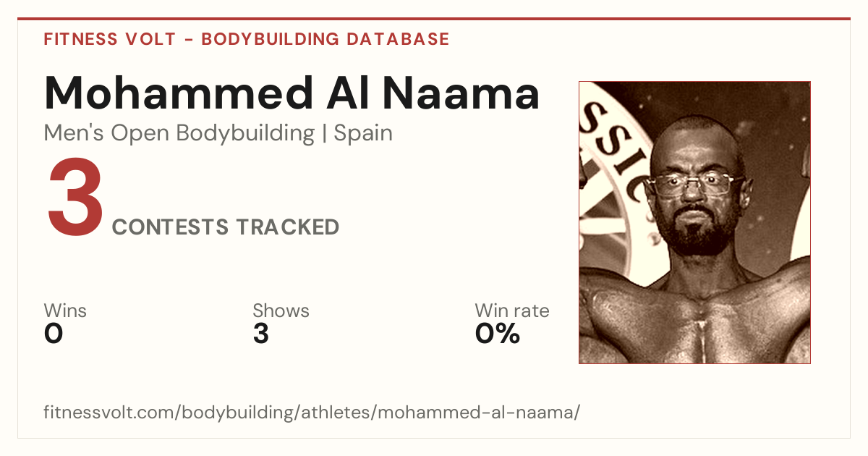Click the Fitness Volt Bodybuilding Database header
This screenshot has height=456, width=868.
click(247, 39)
